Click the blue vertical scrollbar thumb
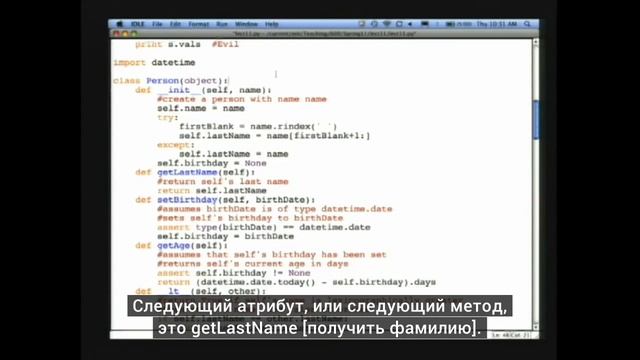640x360 pixels. 536,120
